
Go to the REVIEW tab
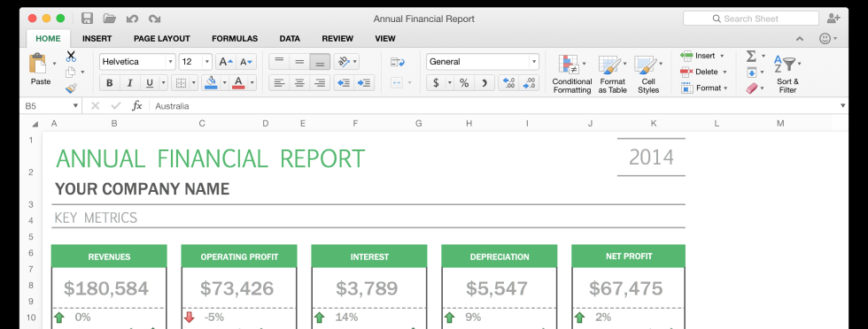click(x=337, y=39)
